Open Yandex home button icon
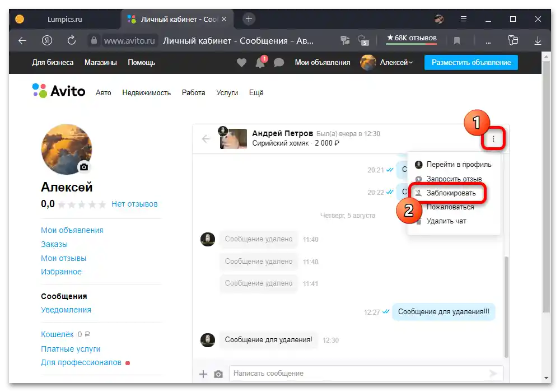560x392 pixels. (47, 41)
